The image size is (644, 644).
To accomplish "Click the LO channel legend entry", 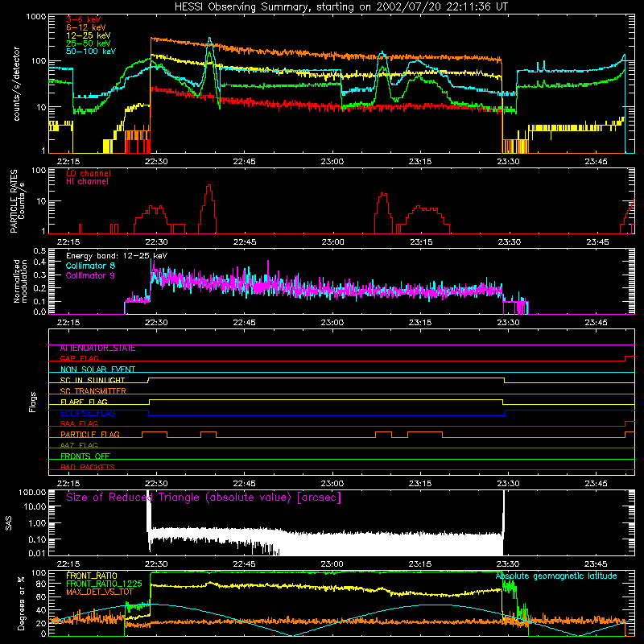I will point(89,173).
